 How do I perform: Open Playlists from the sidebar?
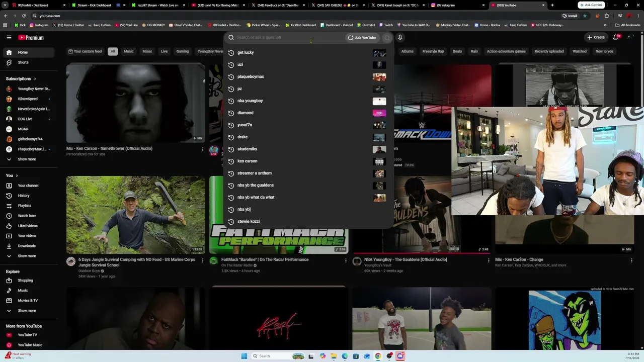point(29,206)
